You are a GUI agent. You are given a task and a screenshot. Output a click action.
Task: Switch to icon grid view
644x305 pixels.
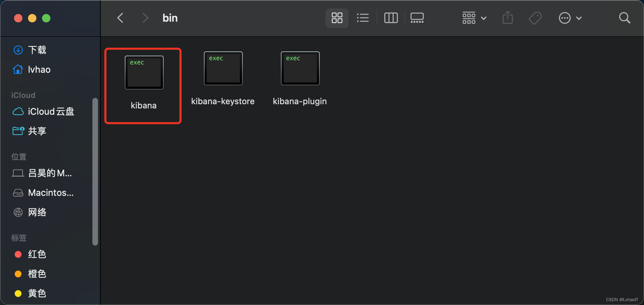(x=337, y=18)
